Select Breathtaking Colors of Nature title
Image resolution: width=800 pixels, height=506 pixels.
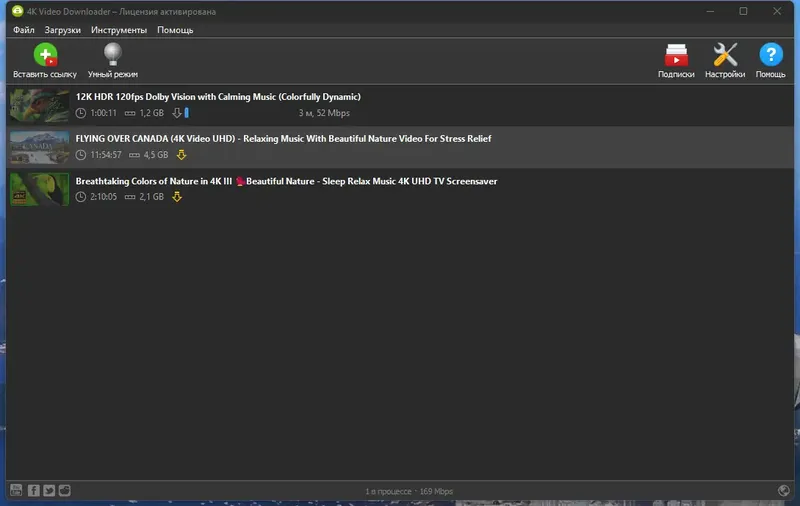pyautogui.click(x=286, y=181)
